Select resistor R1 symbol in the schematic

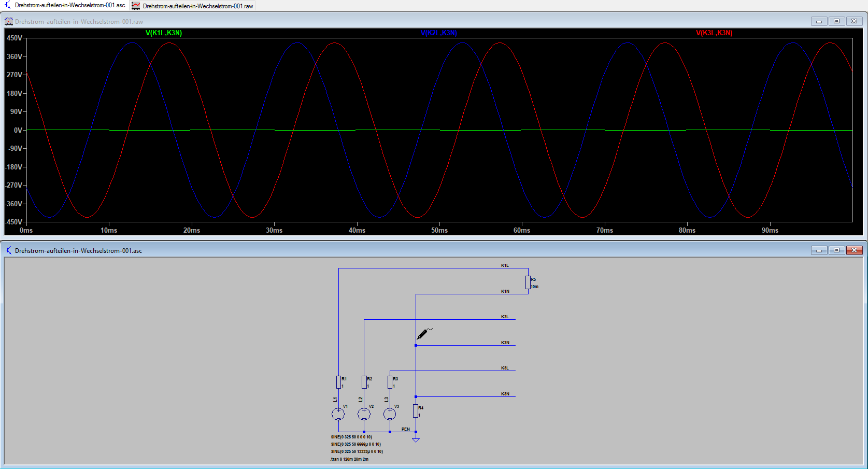click(338, 382)
